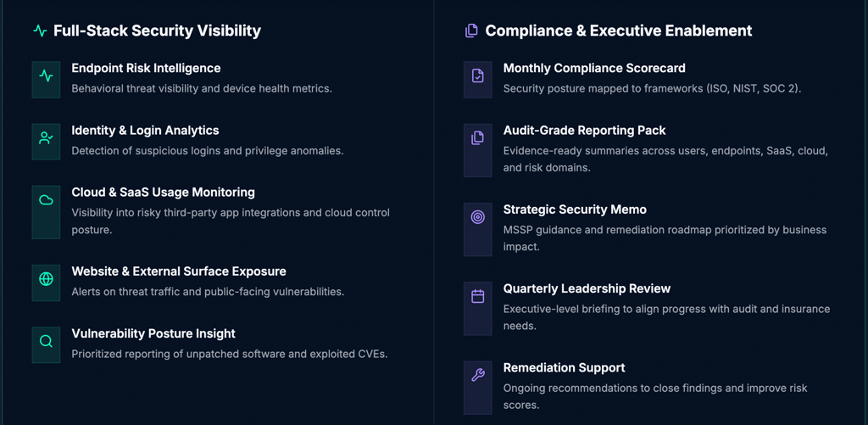The image size is (868, 425).
Task: Click the magnifier icon for Vulnerability Posture Insight
Action: coord(46,341)
